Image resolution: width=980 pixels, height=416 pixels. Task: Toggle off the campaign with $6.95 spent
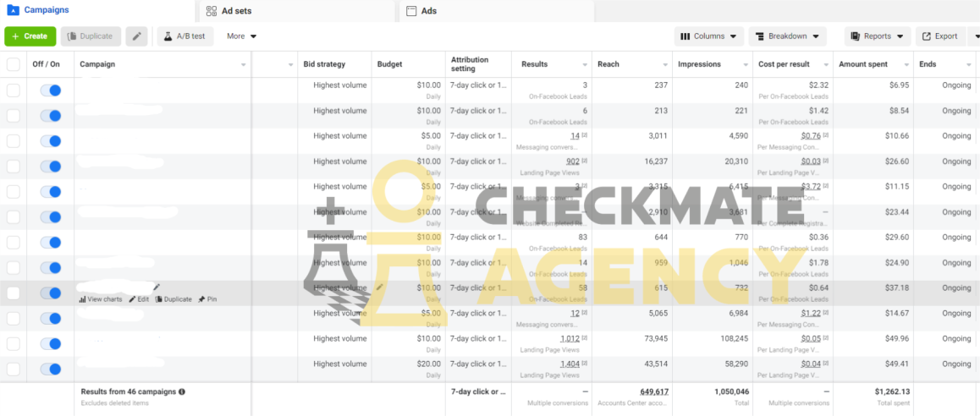tap(51, 90)
